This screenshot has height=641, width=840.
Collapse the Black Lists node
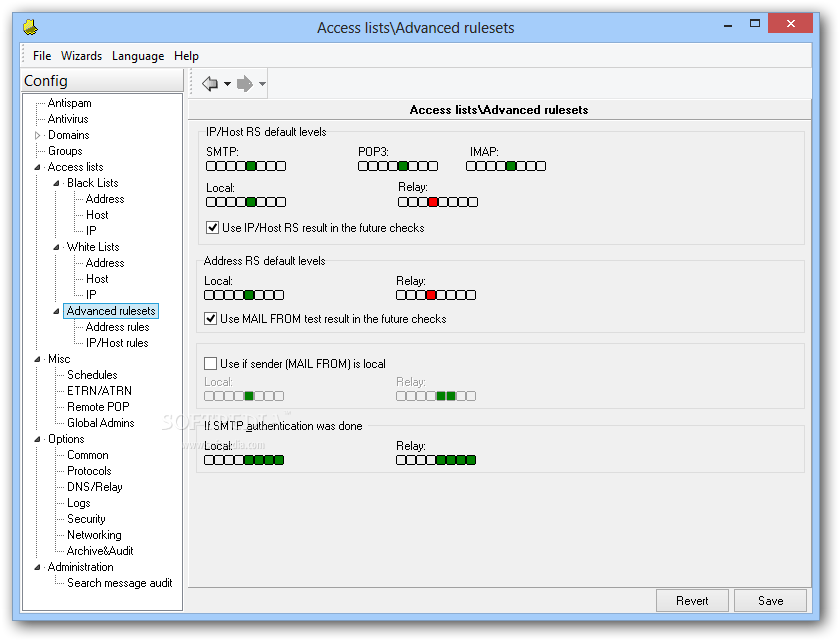click(x=56, y=183)
